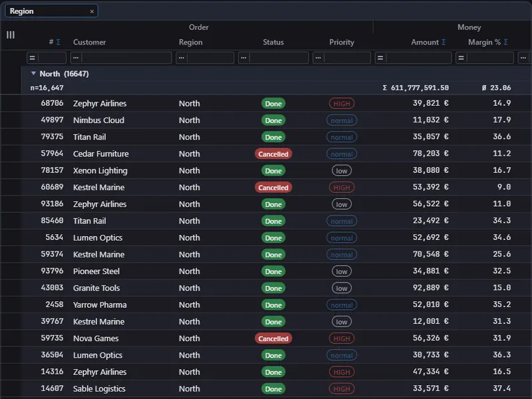Viewport: 532px width, 399px height.
Task: Click the n=16,647 row count summary
Action: point(47,88)
